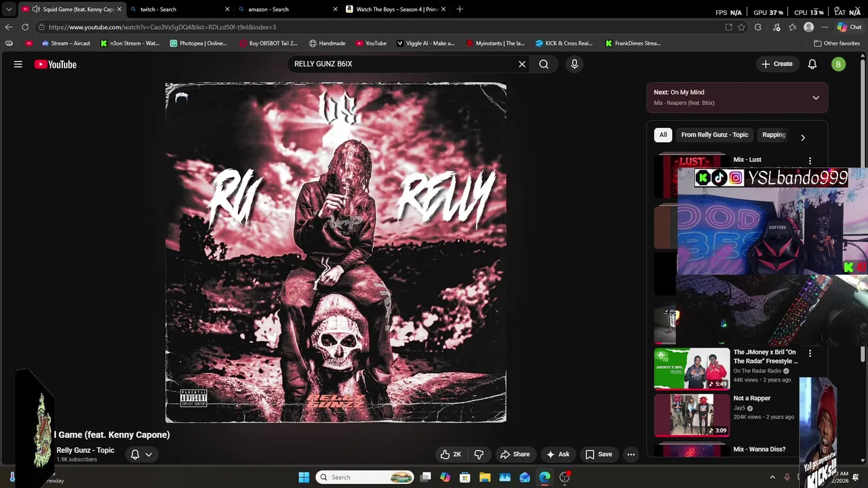The height and width of the screenshot is (488, 868).
Task: Ask about this video
Action: (x=557, y=455)
